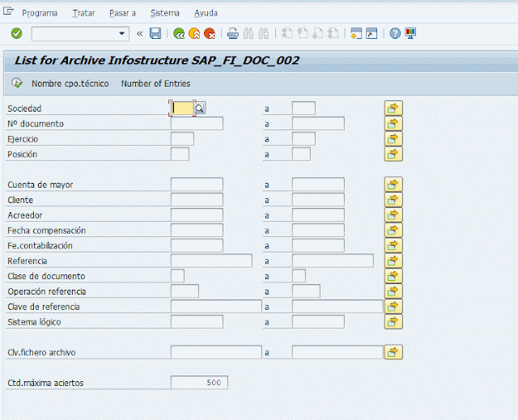518x420 pixels.
Task: Click the red Cancel icon
Action: pyautogui.click(x=210, y=33)
